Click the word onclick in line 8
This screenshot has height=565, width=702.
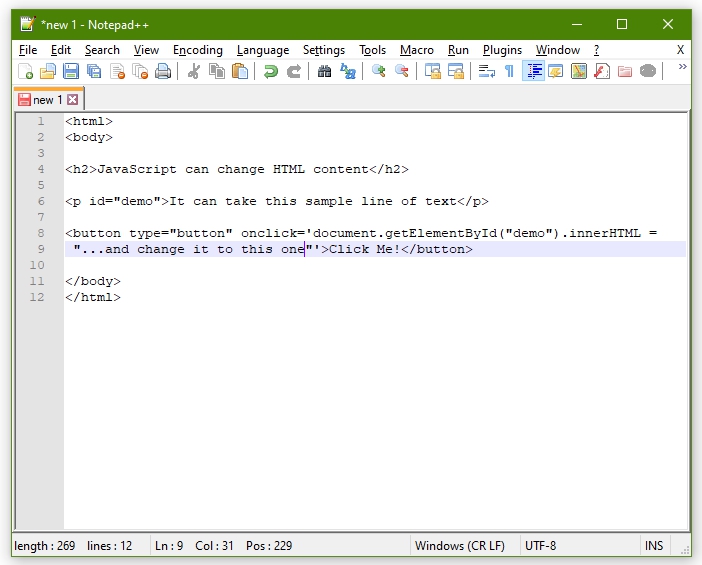pos(269,233)
